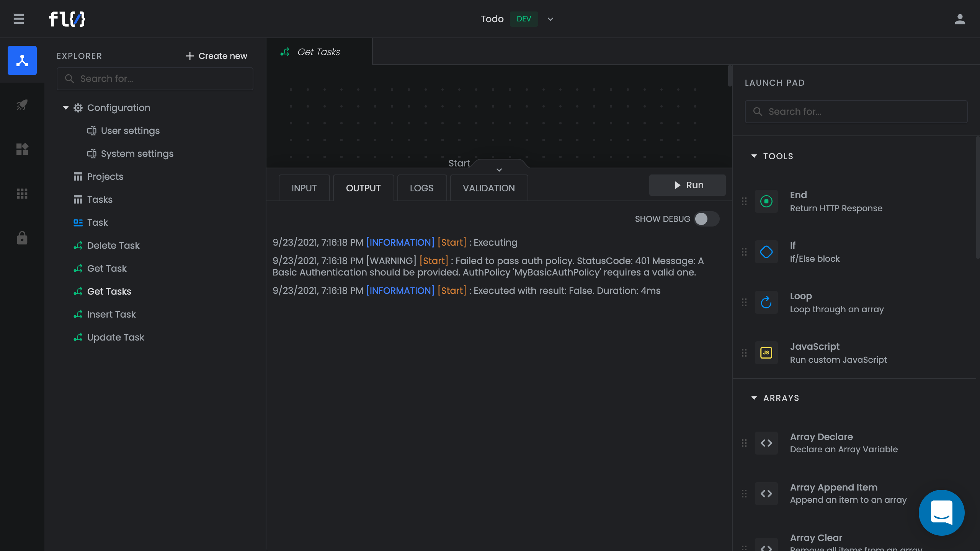Open the Todo DEV environment dropdown
Image resolution: width=980 pixels, height=551 pixels.
(x=550, y=19)
